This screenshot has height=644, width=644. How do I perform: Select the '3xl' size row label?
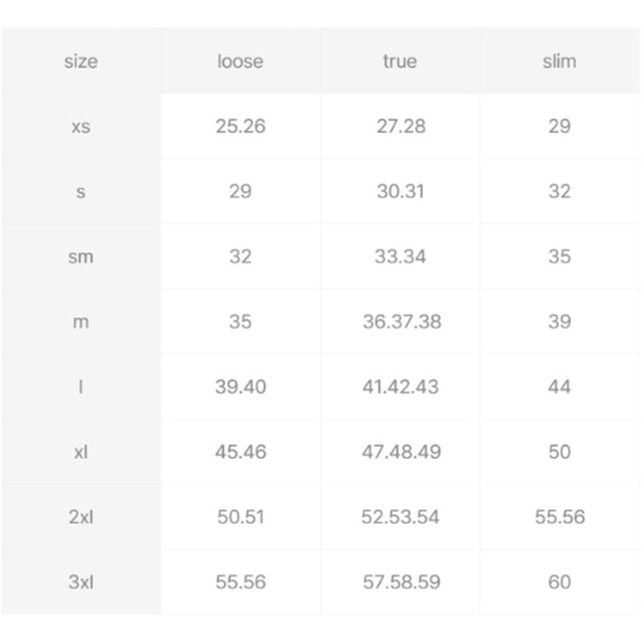click(x=81, y=582)
